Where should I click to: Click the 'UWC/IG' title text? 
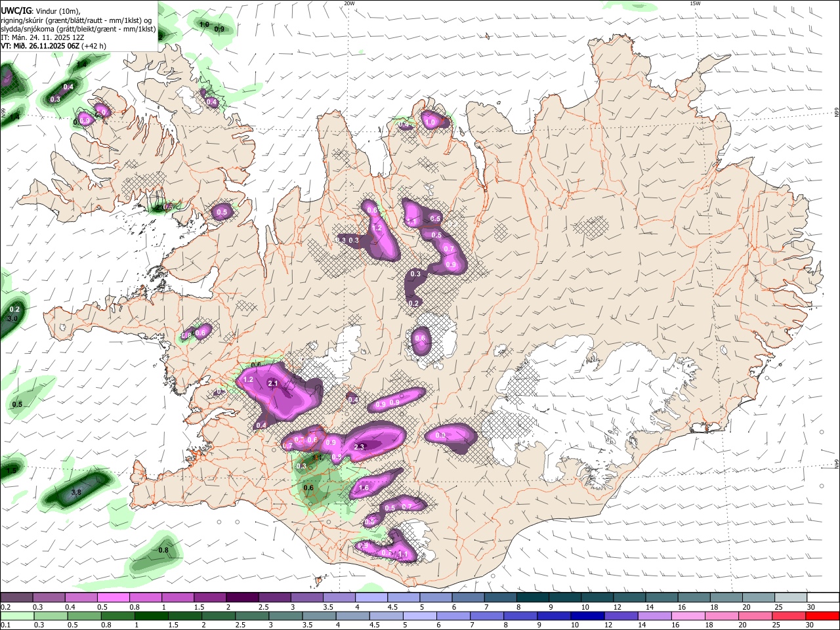pyautogui.click(x=16, y=10)
